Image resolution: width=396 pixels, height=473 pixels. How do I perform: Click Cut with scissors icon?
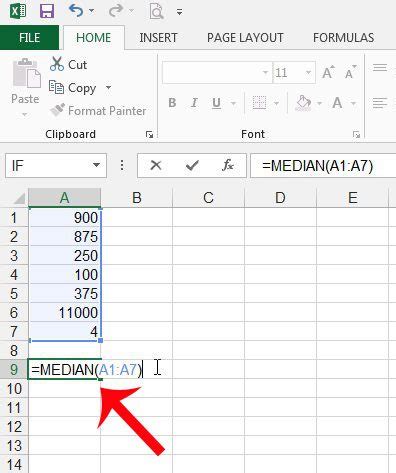click(x=68, y=64)
